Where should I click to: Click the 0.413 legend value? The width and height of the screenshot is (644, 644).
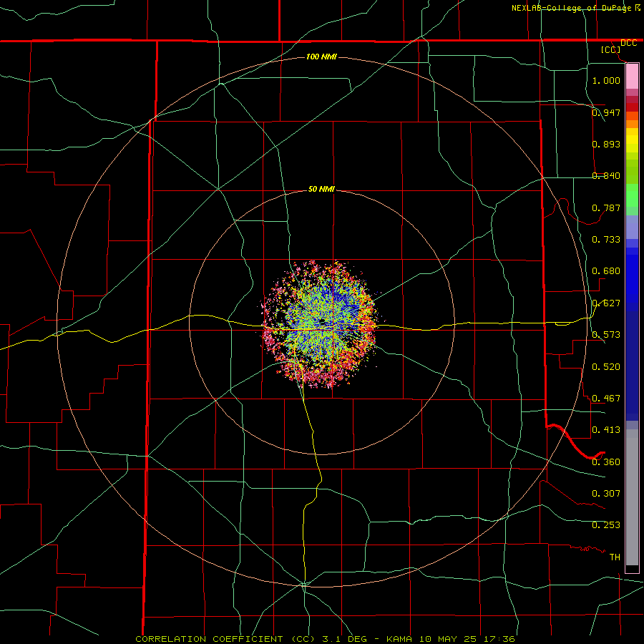click(606, 430)
